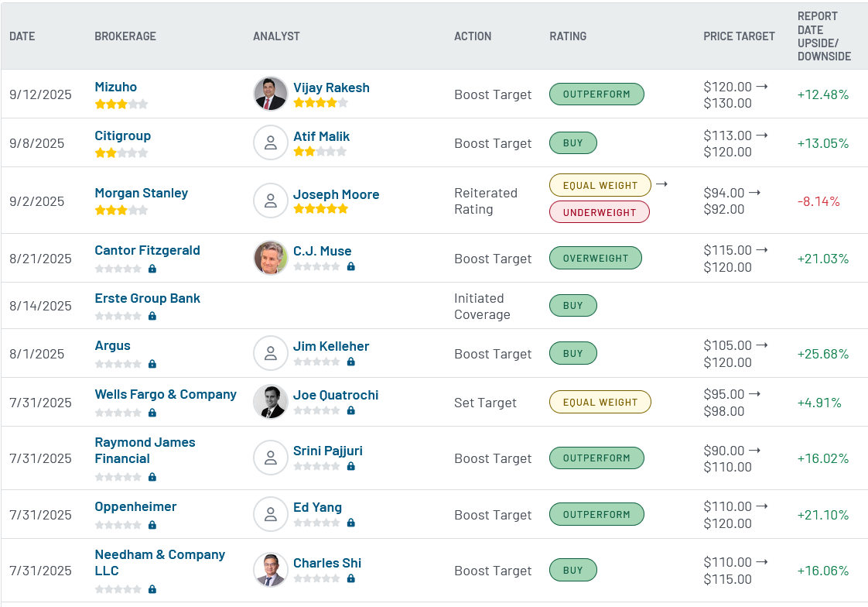Screen dimensions: 868x607
Task: Click Charles Shi's analyst photo
Action: point(270,569)
